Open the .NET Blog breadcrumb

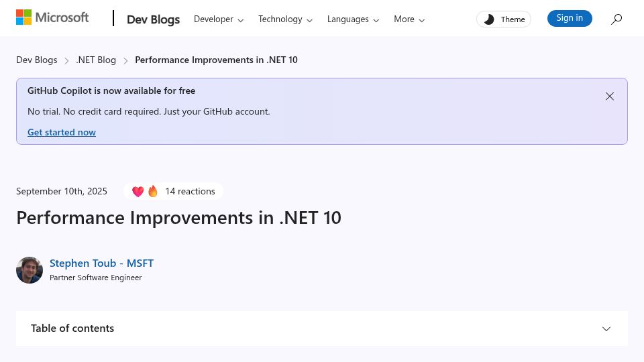pos(96,60)
